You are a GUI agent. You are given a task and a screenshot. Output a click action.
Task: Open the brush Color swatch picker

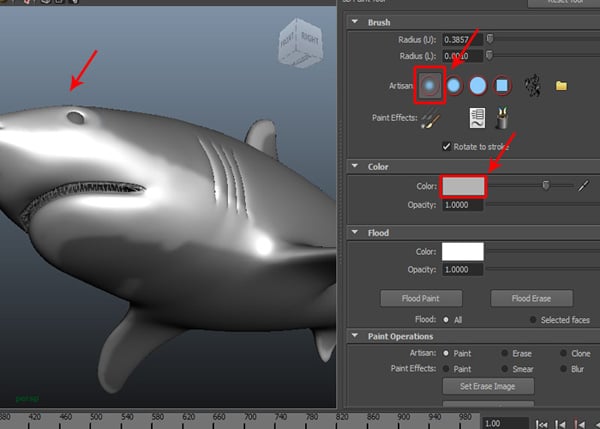click(463, 186)
